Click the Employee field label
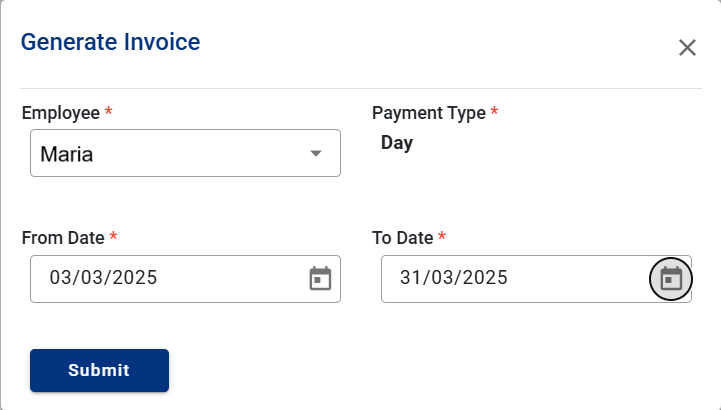The width and height of the screenshot is (721, 410). click(61, 113)
